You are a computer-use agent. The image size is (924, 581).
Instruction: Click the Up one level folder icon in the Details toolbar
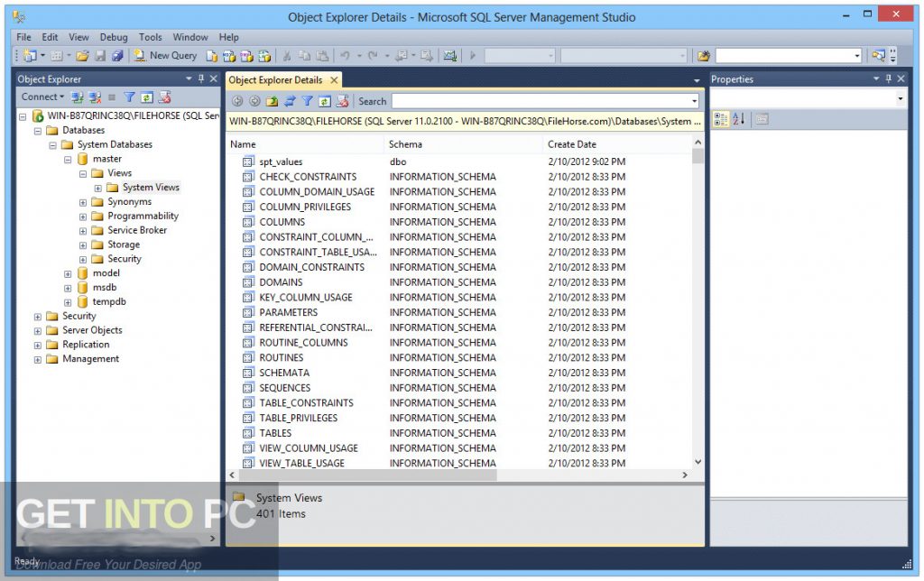coord(272,101)
